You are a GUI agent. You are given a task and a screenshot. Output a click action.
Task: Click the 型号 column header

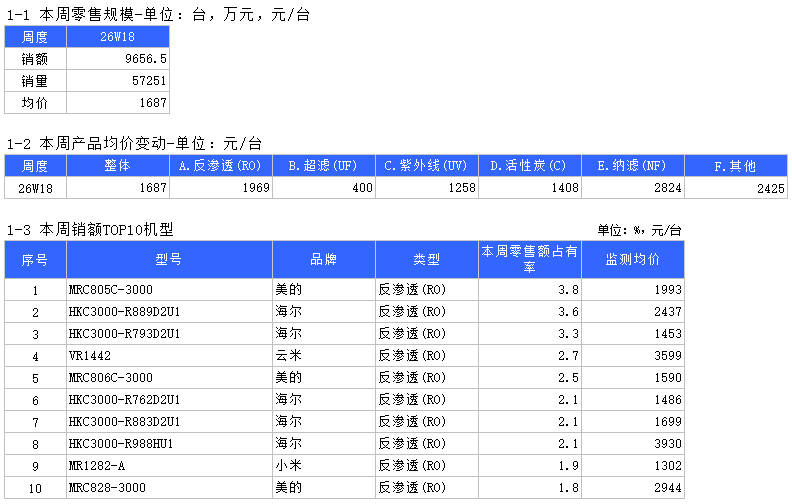point(169,260)
